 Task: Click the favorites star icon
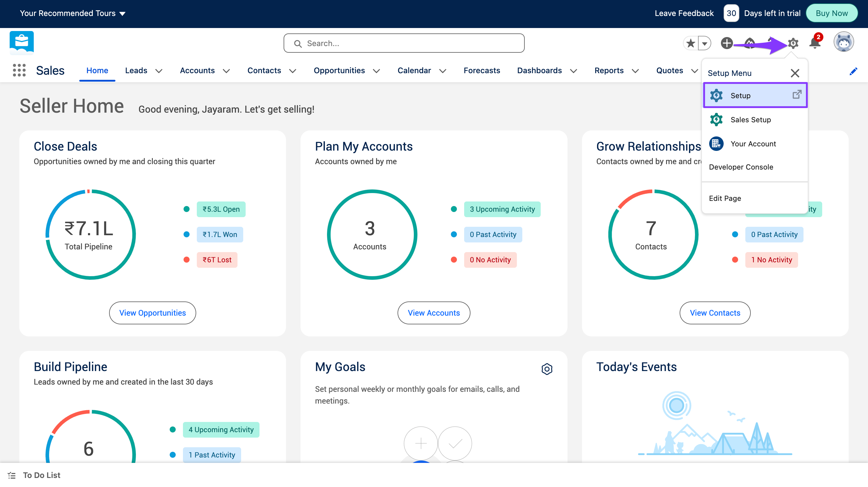(691, 43)
